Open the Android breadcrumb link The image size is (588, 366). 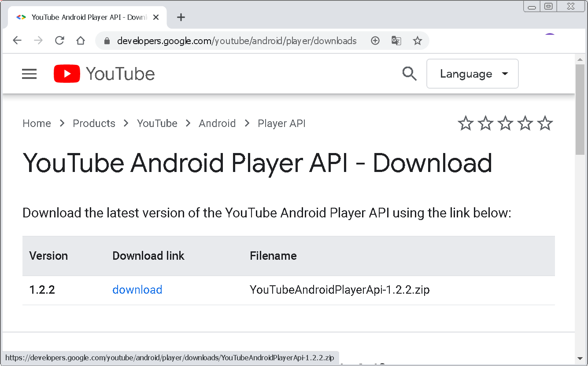[x=217, y=123]
